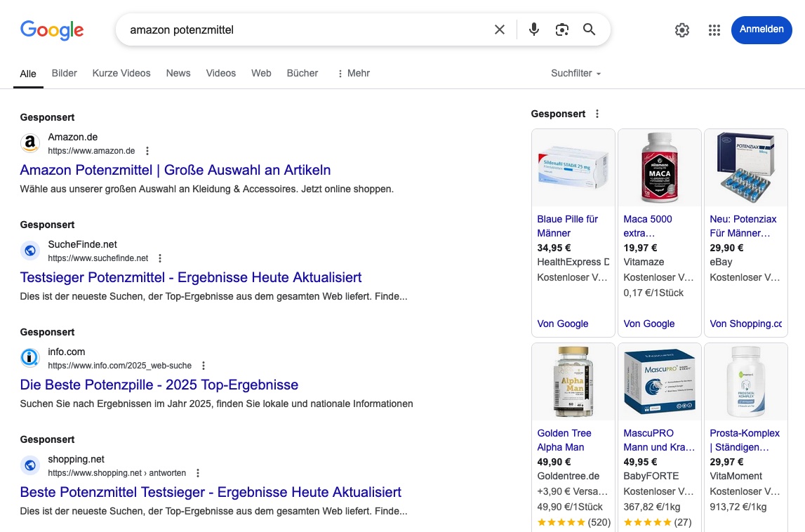
Task: Start voice search with microphone icon
Action: point(534,29)
